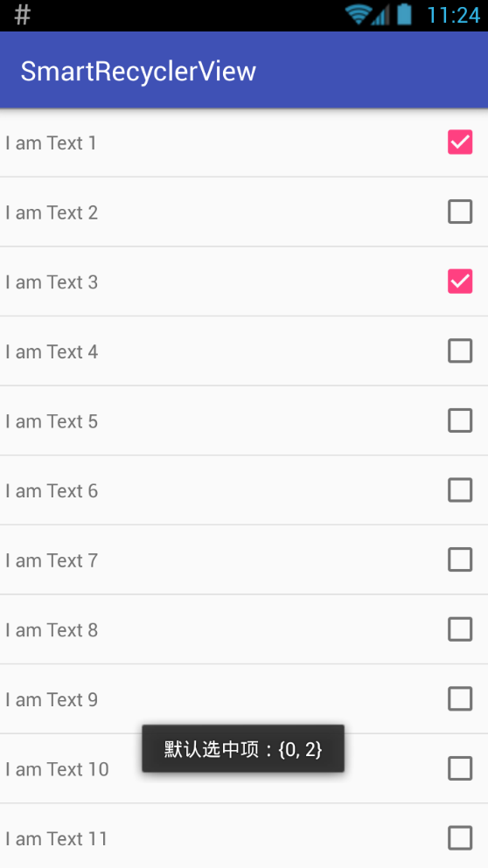The image size is (488, 868).
Task: Mark the I am Text 8 checkbox
Action: [x=460, y=630]
